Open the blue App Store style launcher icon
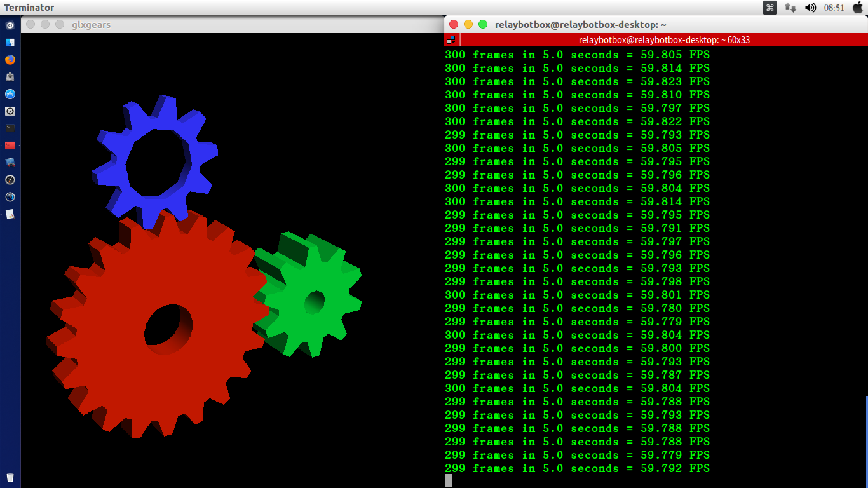The width and height of the screenshot is (868, 488). [x=10, y=94]
